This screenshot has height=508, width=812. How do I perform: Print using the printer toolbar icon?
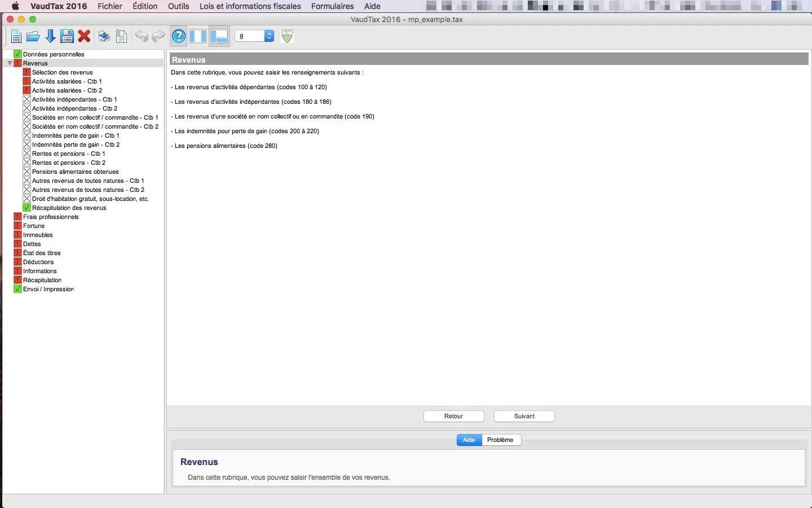pos(104,37)
